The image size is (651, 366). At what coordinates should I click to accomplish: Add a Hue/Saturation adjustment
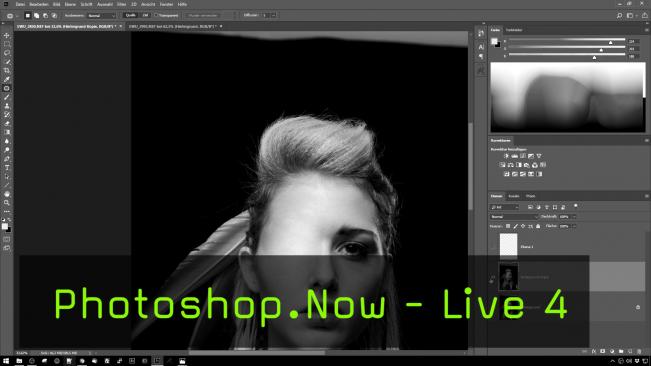pyautogui.click(x=502, y=165)
